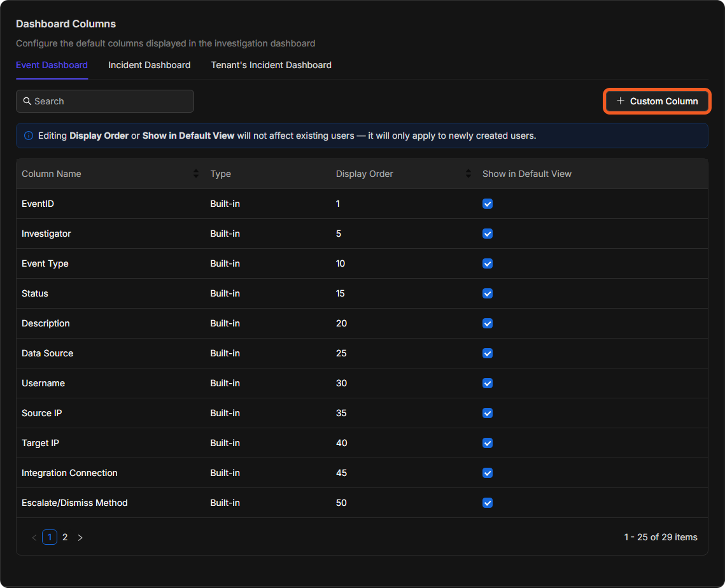
Task: Toggle the Username default view checkbox
Action: (488, 383)
